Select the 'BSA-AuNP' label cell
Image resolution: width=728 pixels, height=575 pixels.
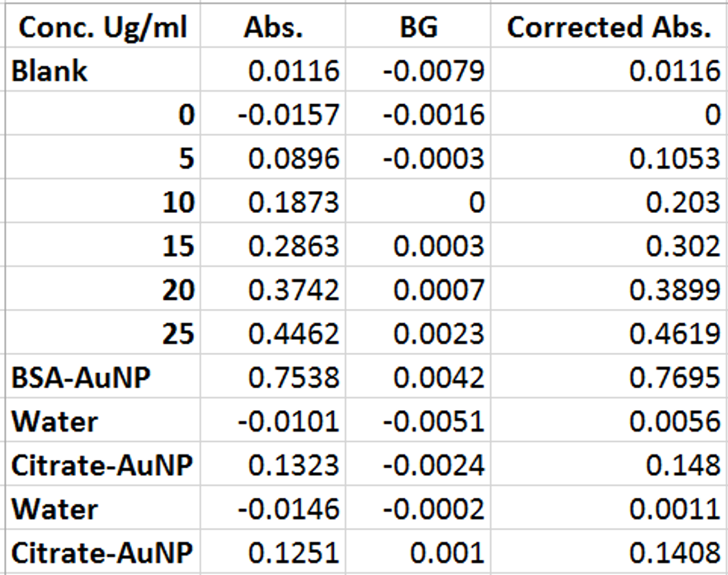pyautogui.click(x=104, y=378)
